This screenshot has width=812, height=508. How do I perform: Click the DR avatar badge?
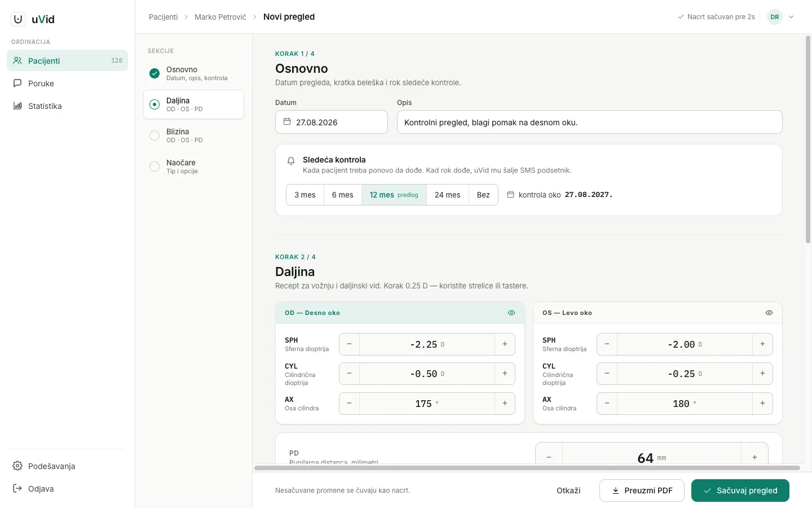point(775,17)
